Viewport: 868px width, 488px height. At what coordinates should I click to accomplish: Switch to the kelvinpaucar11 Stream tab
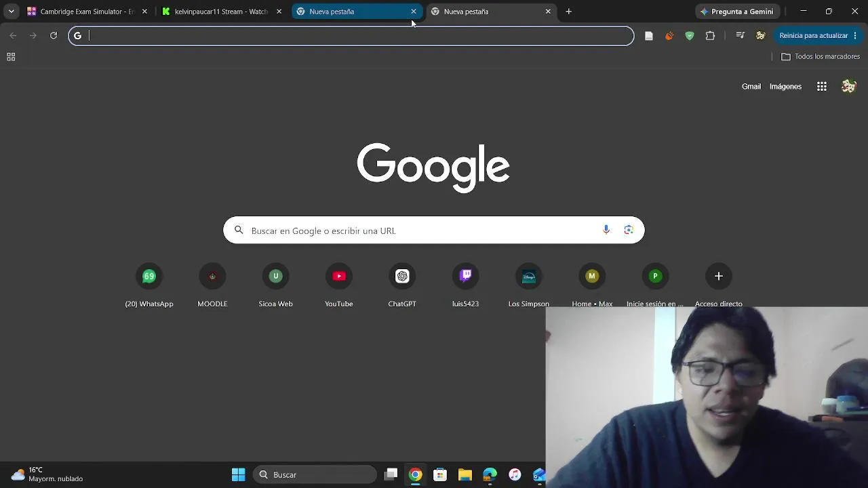coord(221,12)
